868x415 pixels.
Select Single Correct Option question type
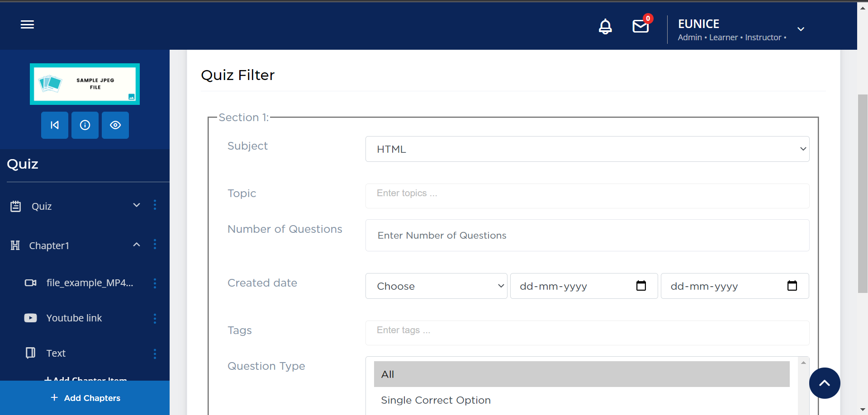pyautogui.click(x=436, y=400)
